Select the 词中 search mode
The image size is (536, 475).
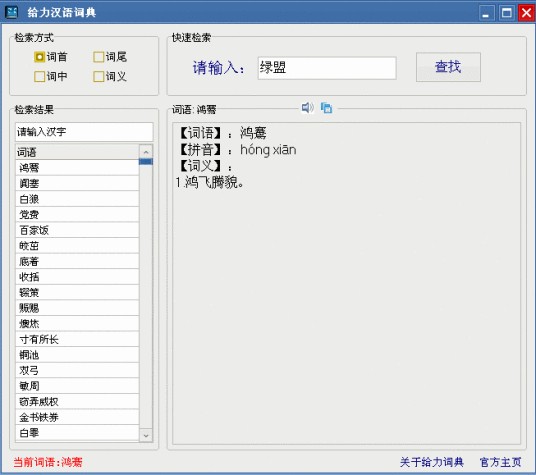51,76
